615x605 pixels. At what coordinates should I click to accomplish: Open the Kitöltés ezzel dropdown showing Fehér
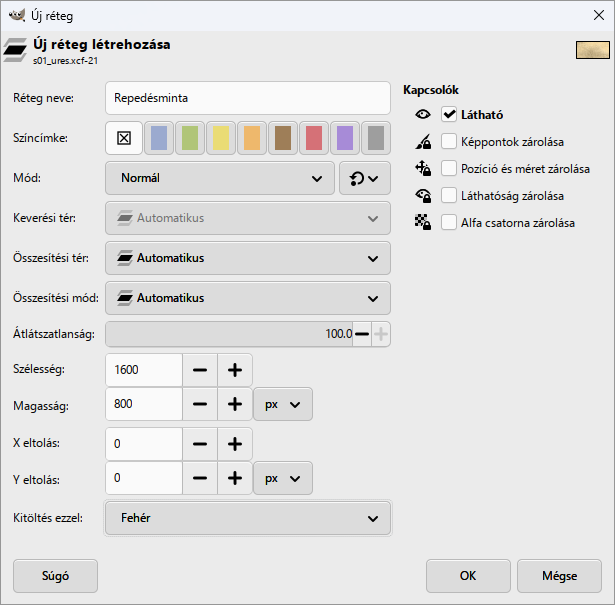click(248, 518)
